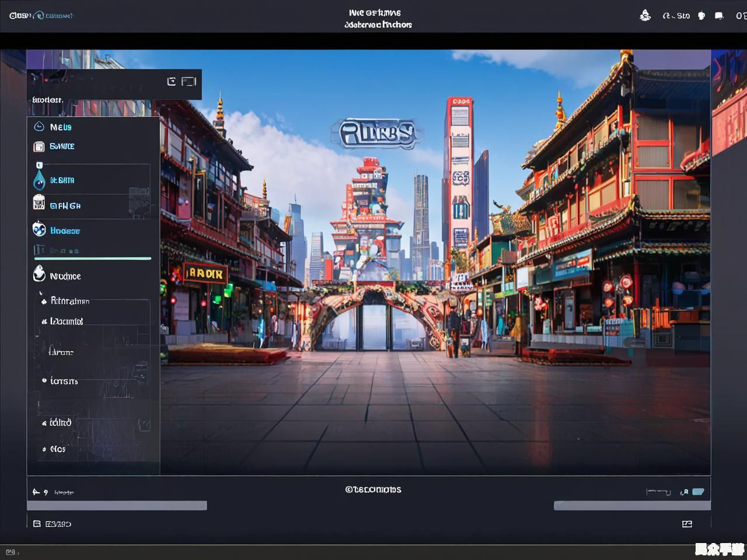Expand the idind entry in sidebar list
Screen dimensions: 747x560
[44, 423]
